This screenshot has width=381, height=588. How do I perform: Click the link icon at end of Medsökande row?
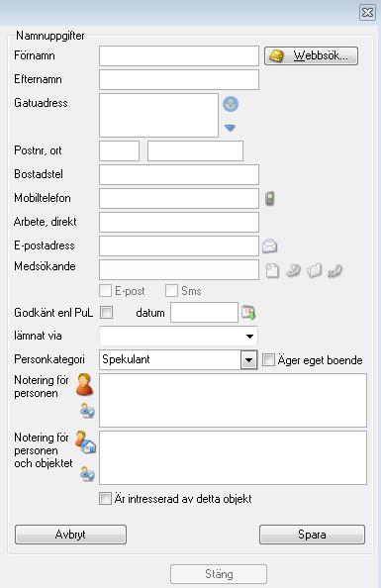click(x=334, y=270)
